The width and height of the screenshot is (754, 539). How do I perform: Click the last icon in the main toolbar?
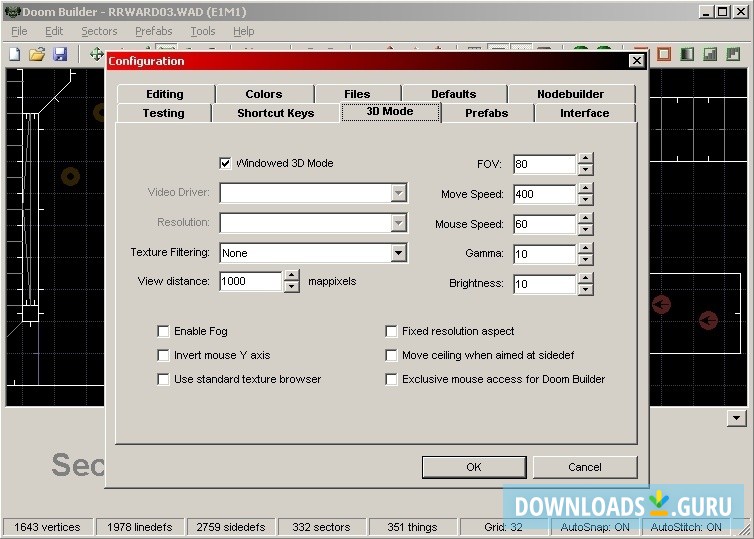click(733, 54)
